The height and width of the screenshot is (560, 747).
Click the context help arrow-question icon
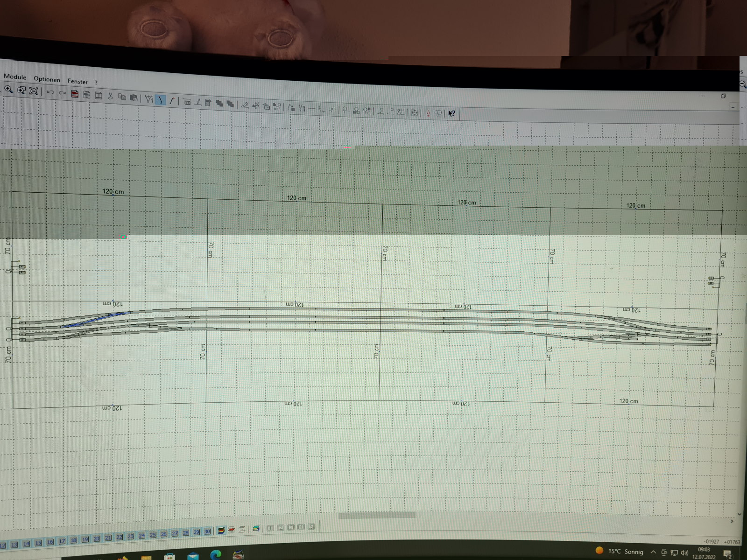tap(451, 113)
